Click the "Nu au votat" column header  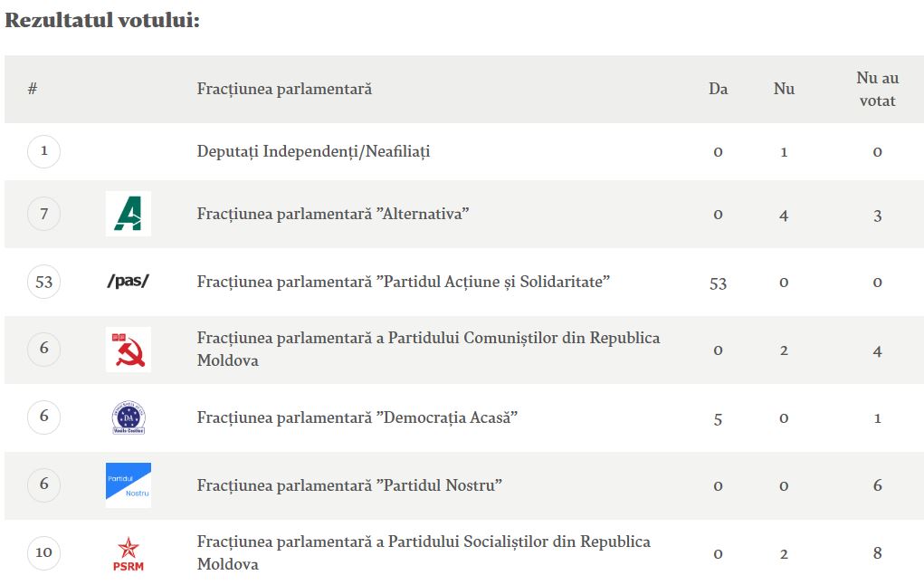877,90
